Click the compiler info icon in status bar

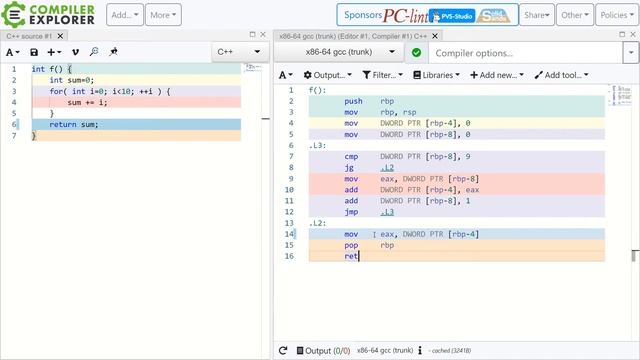click(420, 351)
